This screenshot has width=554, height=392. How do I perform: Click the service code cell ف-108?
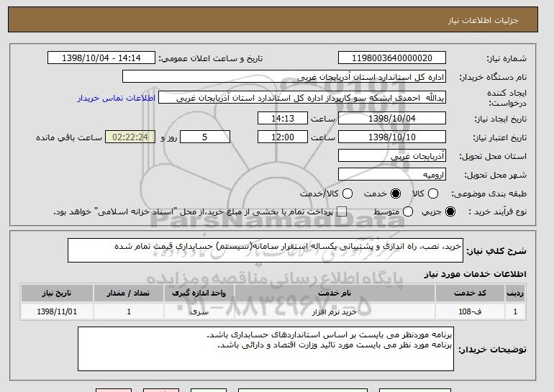coord(470,312)
